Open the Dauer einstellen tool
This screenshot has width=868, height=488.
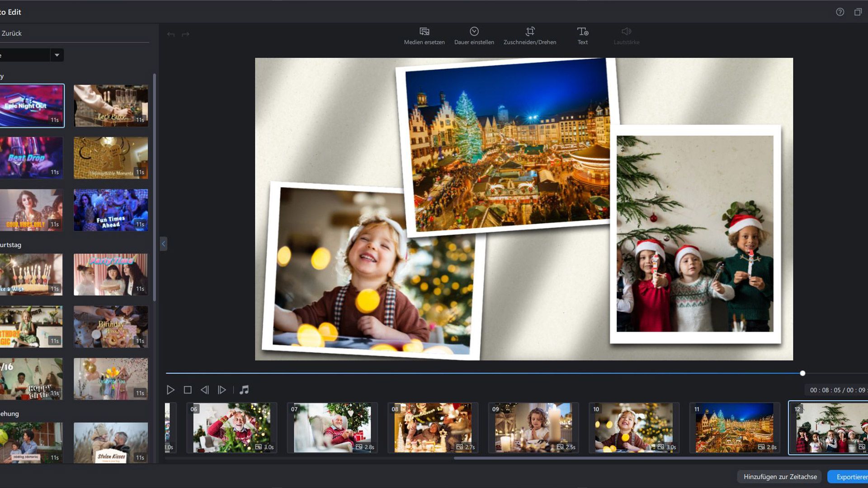point(474,36)
